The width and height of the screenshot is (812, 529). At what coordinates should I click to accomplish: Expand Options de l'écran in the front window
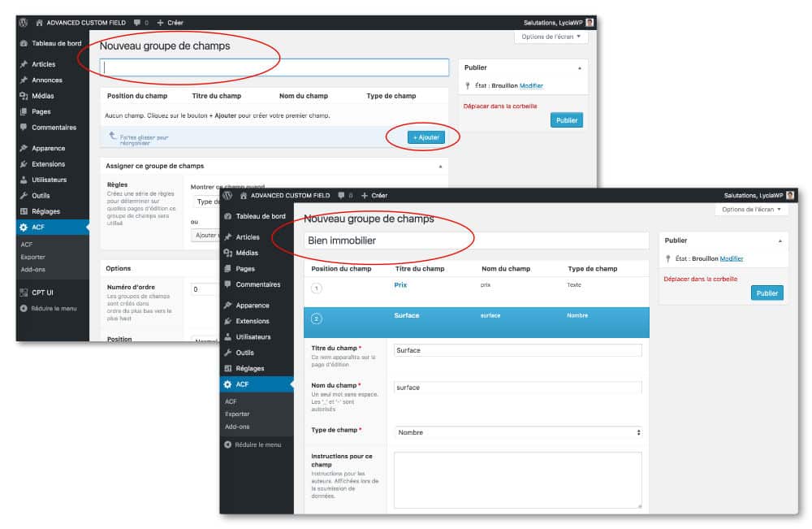754,210
